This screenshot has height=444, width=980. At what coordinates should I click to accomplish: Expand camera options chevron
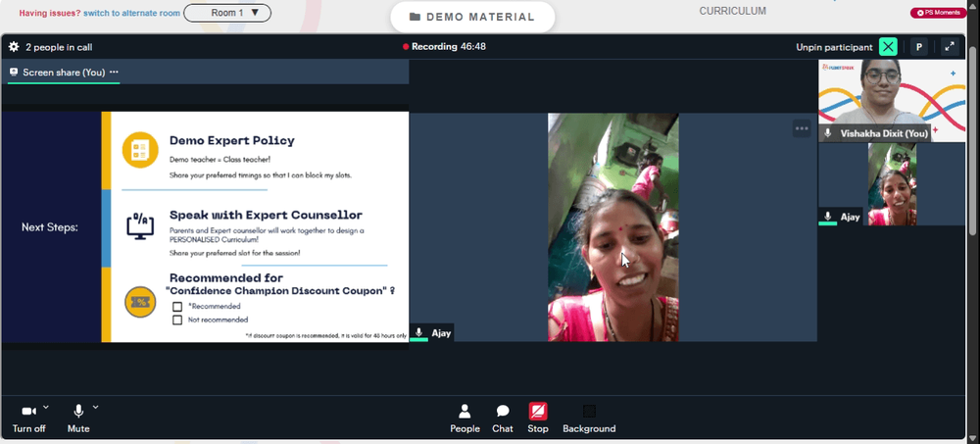click(x=46, y=407)
